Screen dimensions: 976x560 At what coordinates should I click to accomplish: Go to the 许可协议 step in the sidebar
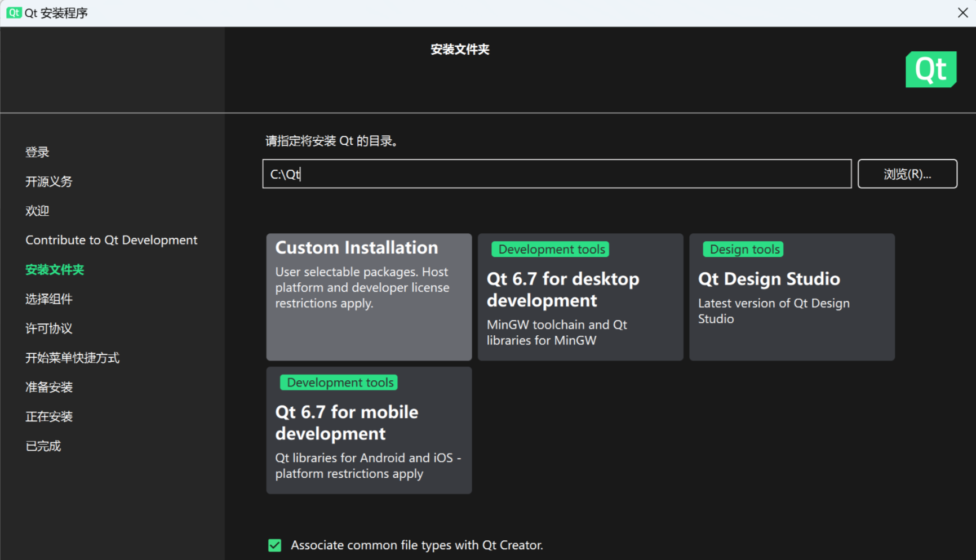49,328
